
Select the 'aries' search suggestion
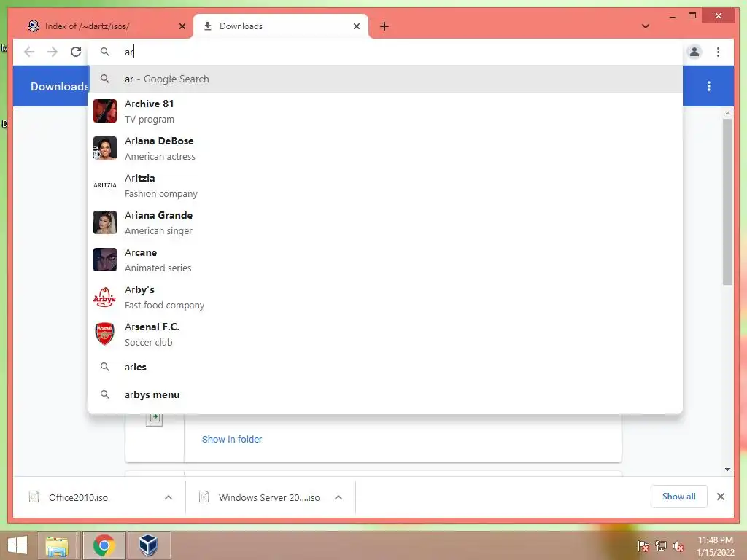coord(385,367)
